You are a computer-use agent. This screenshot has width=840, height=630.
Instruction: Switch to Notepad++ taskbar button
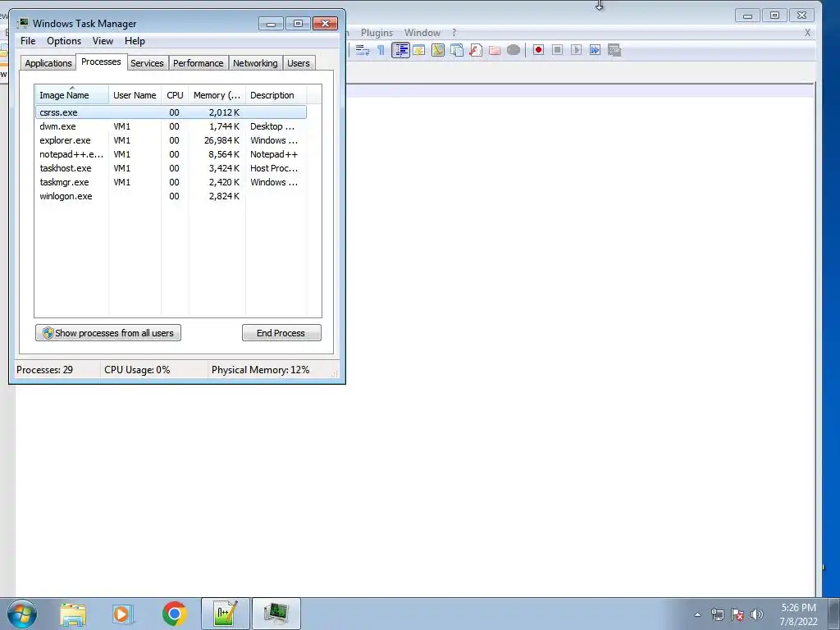(225, 614)
